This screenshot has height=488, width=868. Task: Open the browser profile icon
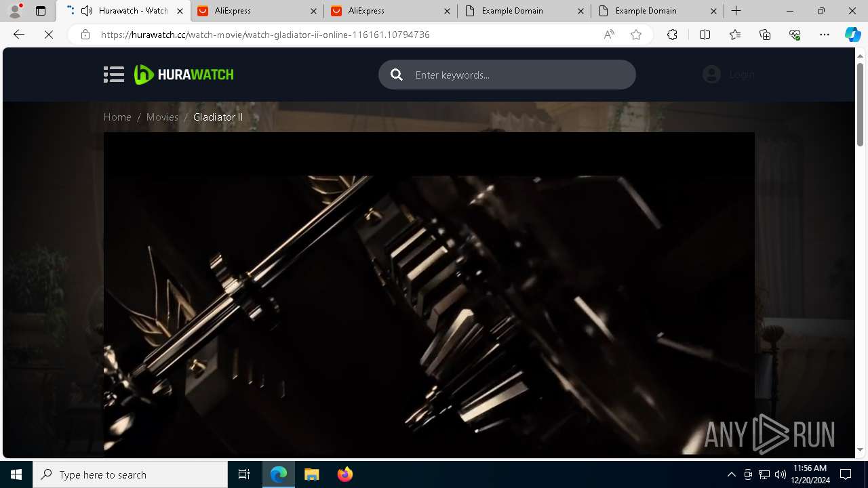[15, 11]
